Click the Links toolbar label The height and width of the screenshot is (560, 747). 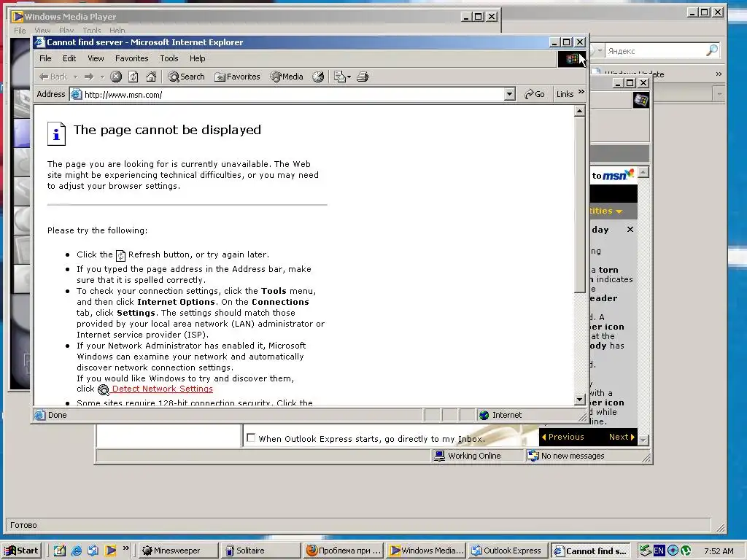pyautogui.click(x=565, y=94)
